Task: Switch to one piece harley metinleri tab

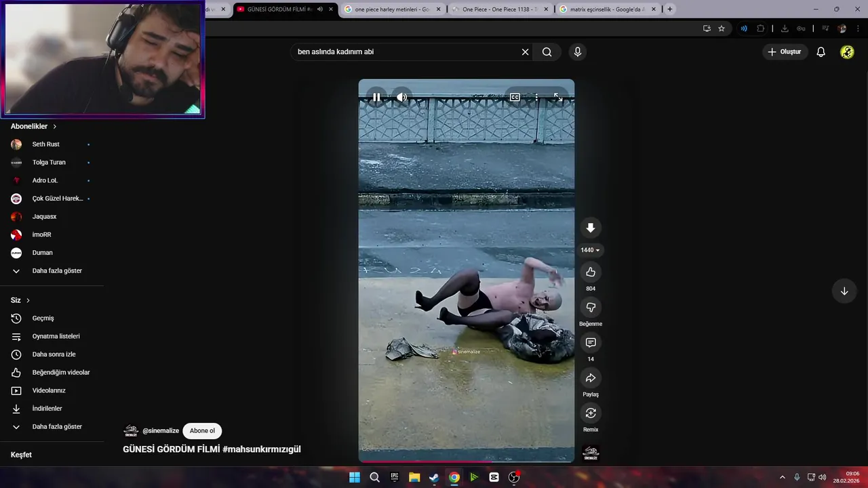Action: (392, 9)
